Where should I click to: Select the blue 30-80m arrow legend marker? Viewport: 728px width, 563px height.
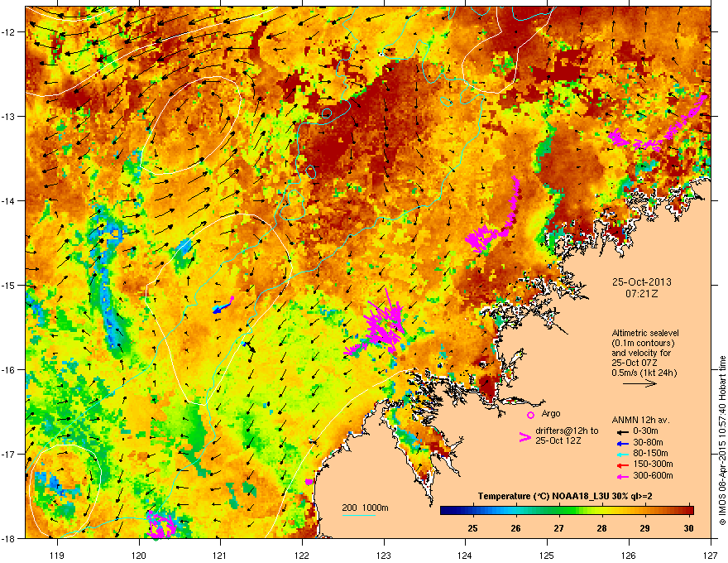click(x=623, y=443)
